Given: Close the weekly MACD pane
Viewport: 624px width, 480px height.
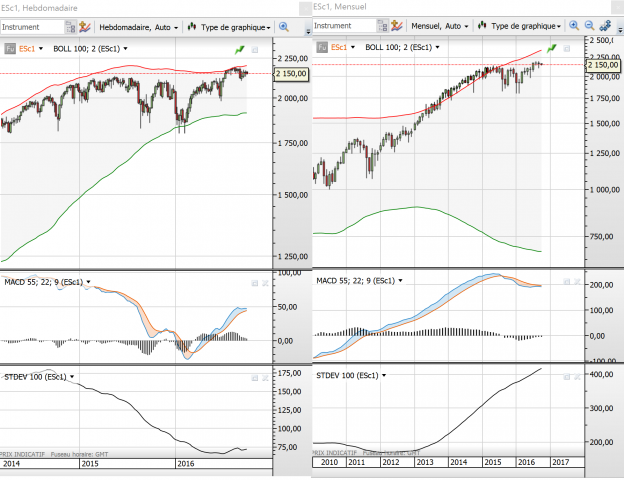Looking at the screenshot, I should tap(265, 283).
